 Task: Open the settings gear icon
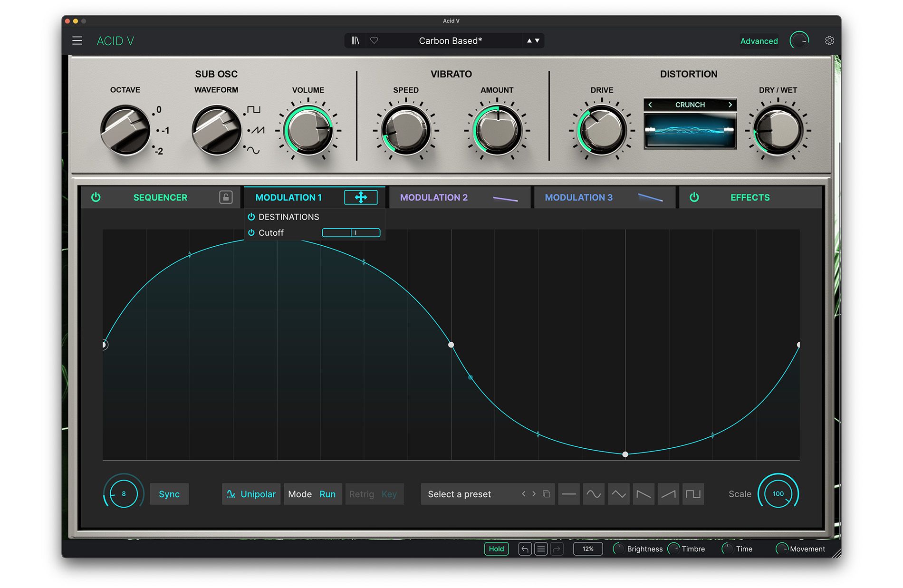[829, 41]
